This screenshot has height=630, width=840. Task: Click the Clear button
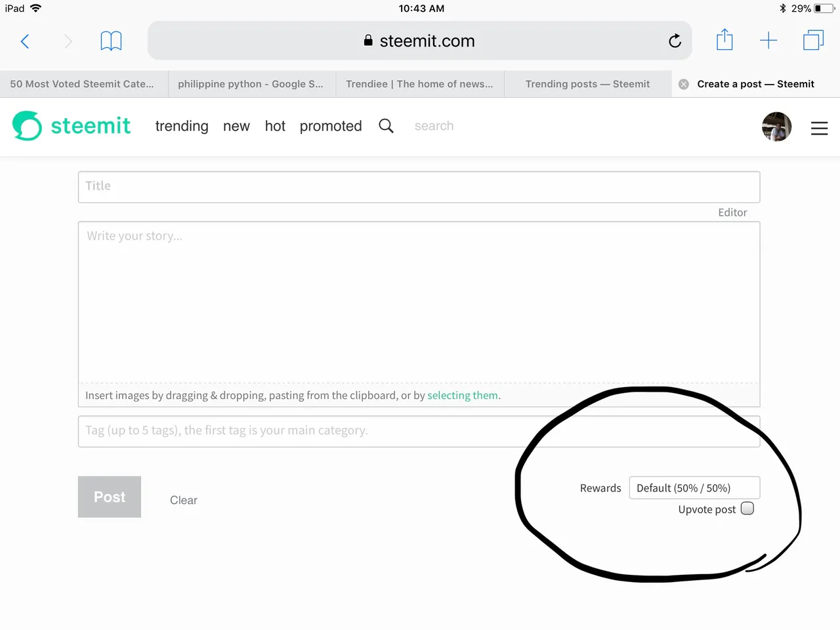[x=184, y=500]
